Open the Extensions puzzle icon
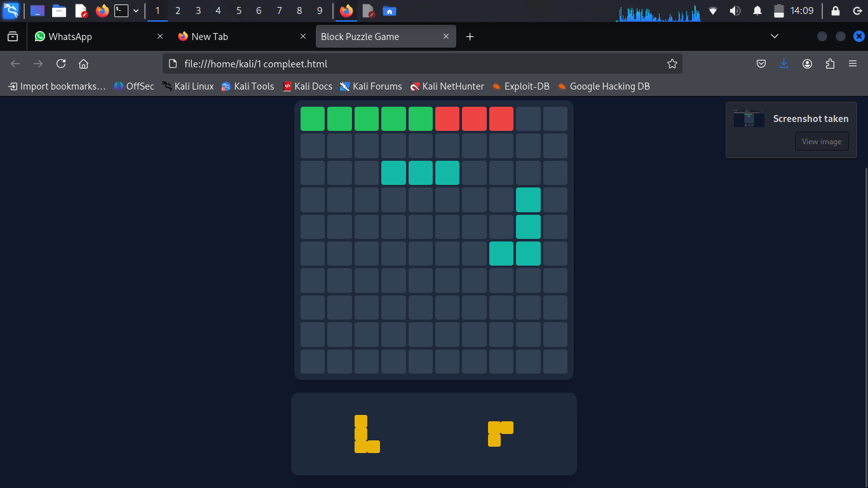 (830, 64)
